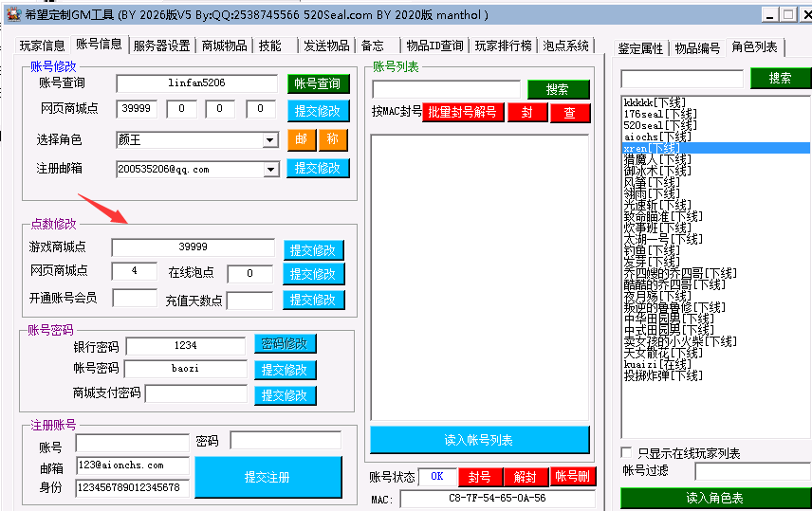
Task: Click 搜索 in the 角色列表 panel
Action: (781, 78)
